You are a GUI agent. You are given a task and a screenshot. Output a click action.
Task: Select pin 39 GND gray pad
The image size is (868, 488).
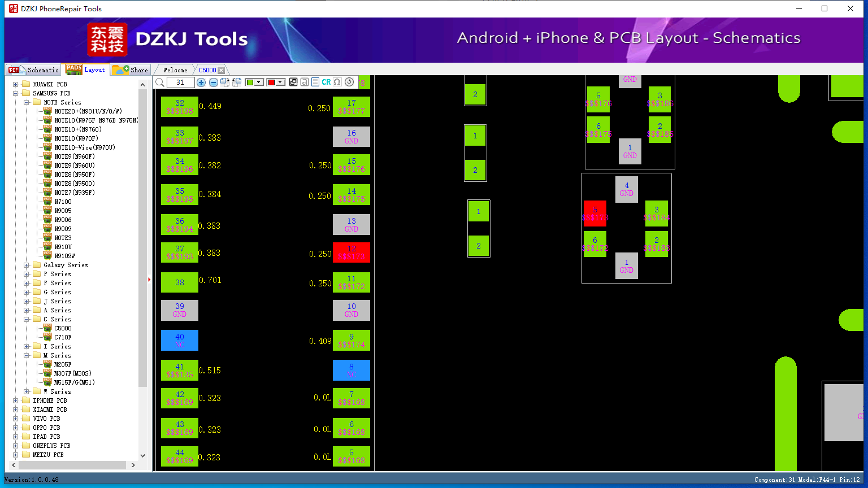[180, 310]
